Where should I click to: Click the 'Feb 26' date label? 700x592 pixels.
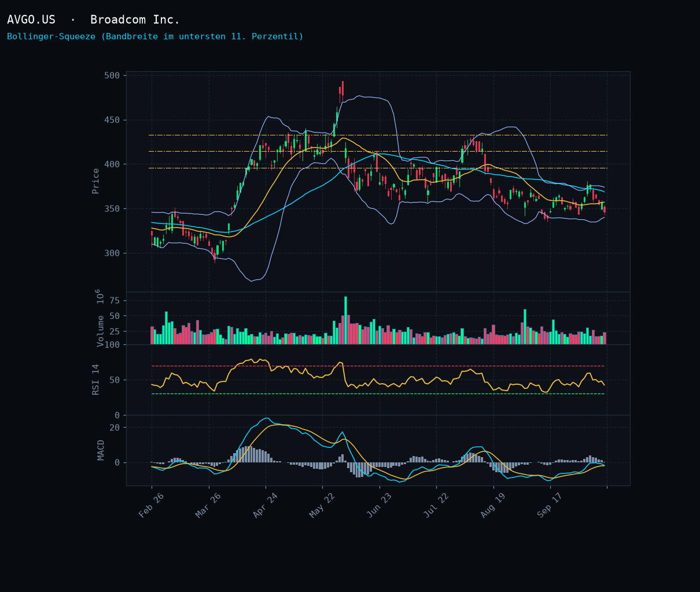[x=150, y=505]
